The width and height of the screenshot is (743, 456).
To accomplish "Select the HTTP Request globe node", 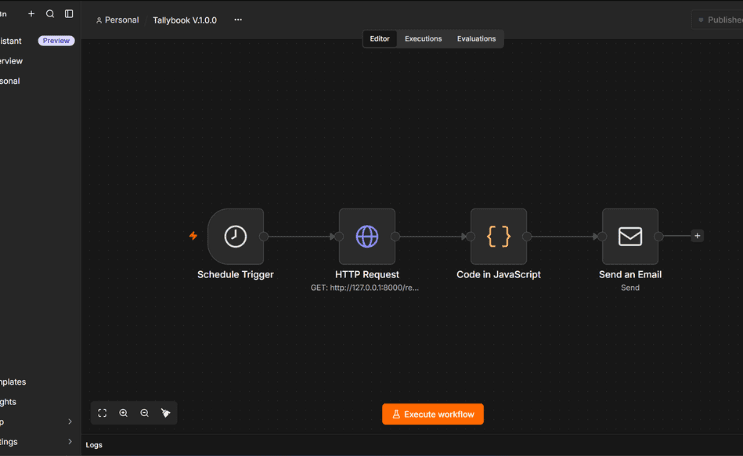I will click(x=367, y=236).
